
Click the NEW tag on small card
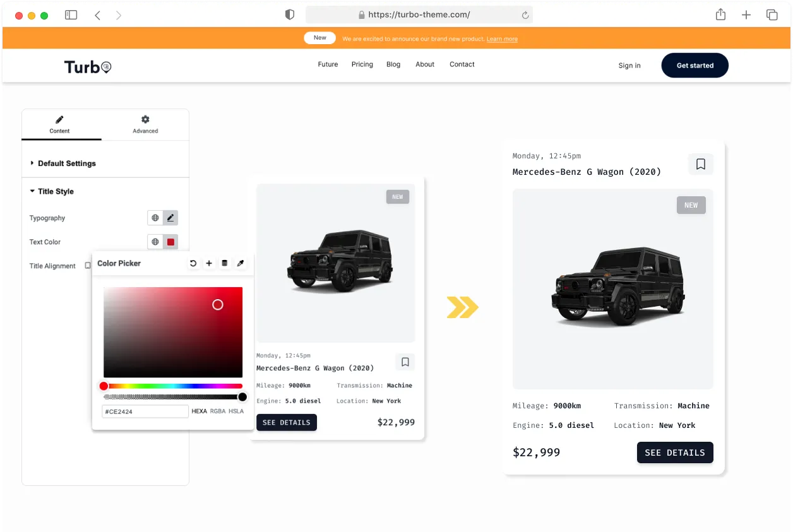pos(398,197)
